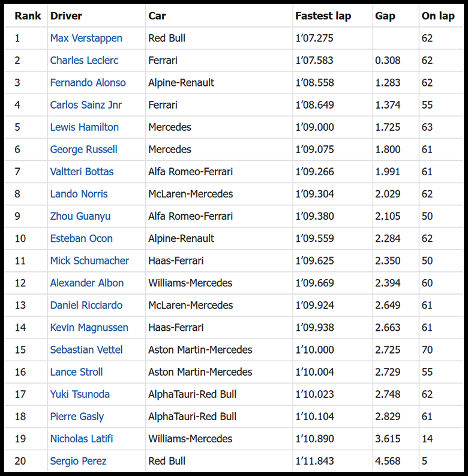
Task: Open Charles Leclerc driver link
Action: click(x=84, y=61)
